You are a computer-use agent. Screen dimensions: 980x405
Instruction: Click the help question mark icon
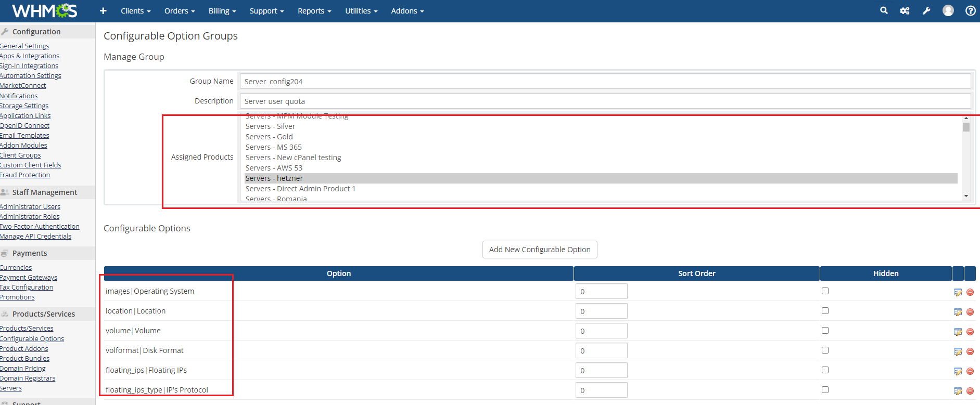970,11
